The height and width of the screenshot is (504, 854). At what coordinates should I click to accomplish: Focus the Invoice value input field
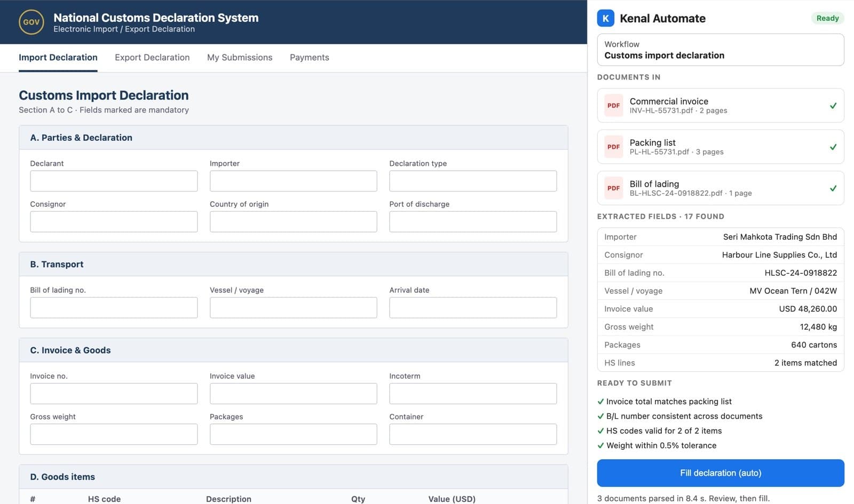(294, 394)
